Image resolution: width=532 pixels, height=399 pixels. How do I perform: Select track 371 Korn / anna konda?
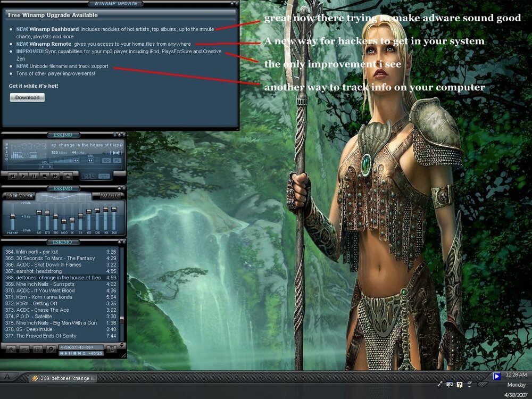[x=61, y=297]
